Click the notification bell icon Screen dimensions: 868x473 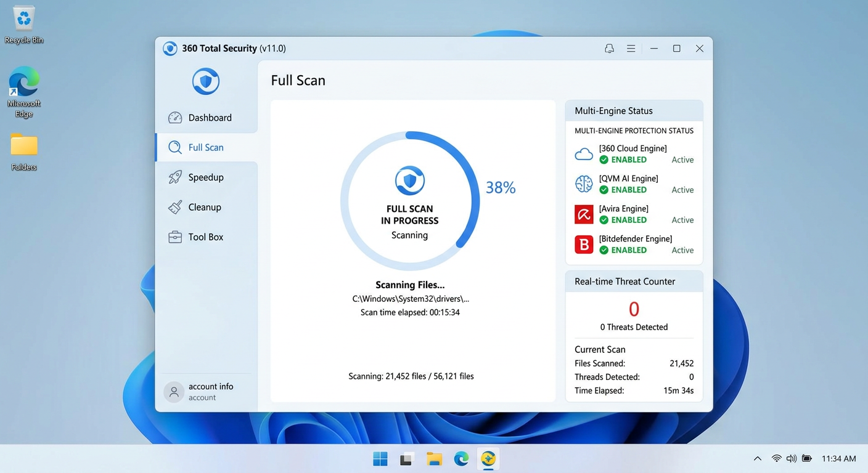tap(609, 48)
